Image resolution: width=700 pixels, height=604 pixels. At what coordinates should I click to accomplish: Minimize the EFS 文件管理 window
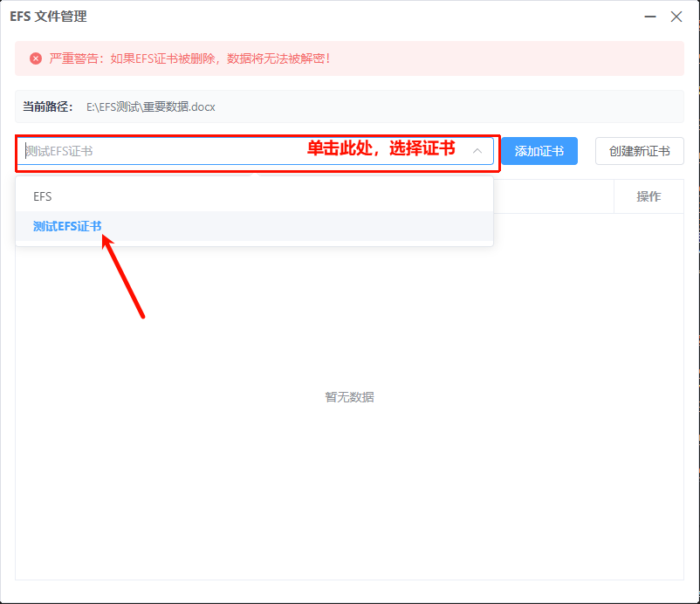pos(650,17)
